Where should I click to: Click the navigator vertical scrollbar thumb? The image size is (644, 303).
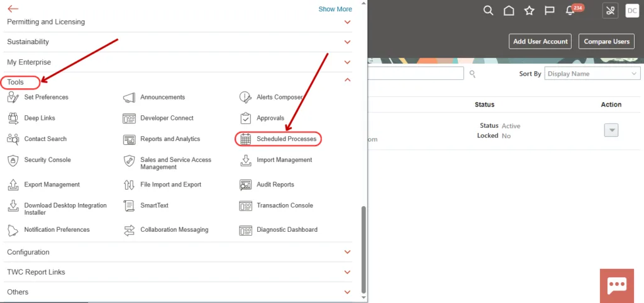[363, 249]
